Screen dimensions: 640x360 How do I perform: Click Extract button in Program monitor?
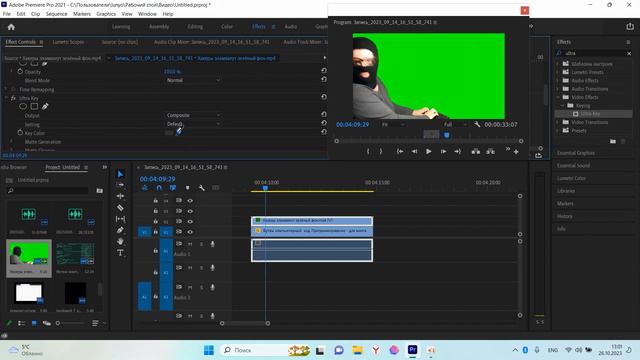coord(490,151)
